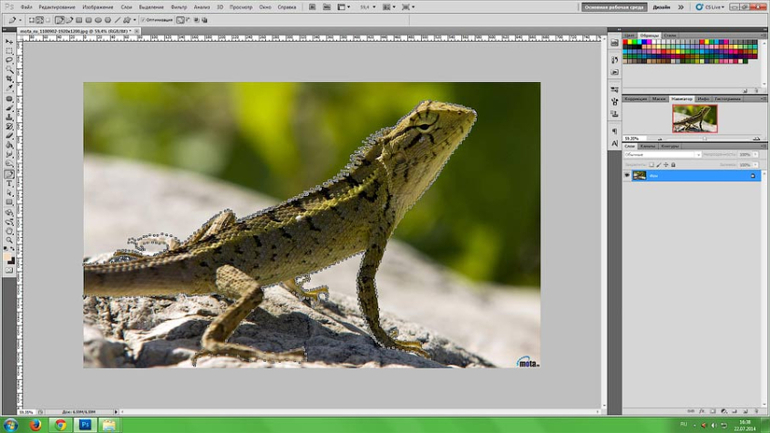Launch Chrome from the Windows taskbar

[x=60, y=425]
